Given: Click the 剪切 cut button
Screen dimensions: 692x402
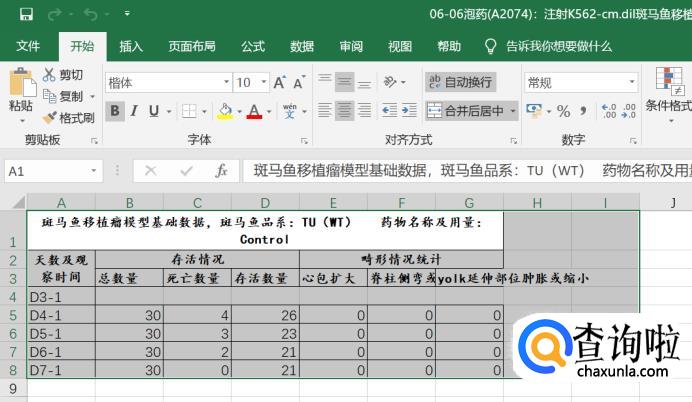Looking at the screenshot, I should [x=63, y=75].
